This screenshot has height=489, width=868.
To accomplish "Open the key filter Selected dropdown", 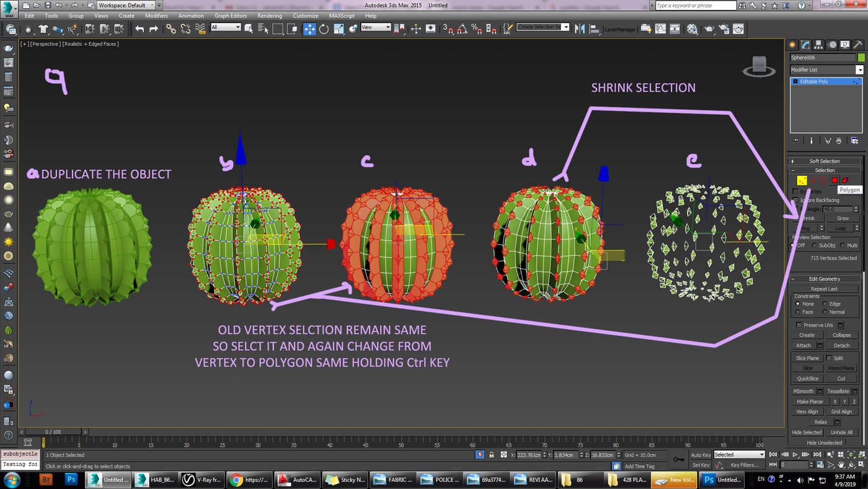I will [739, 455].
